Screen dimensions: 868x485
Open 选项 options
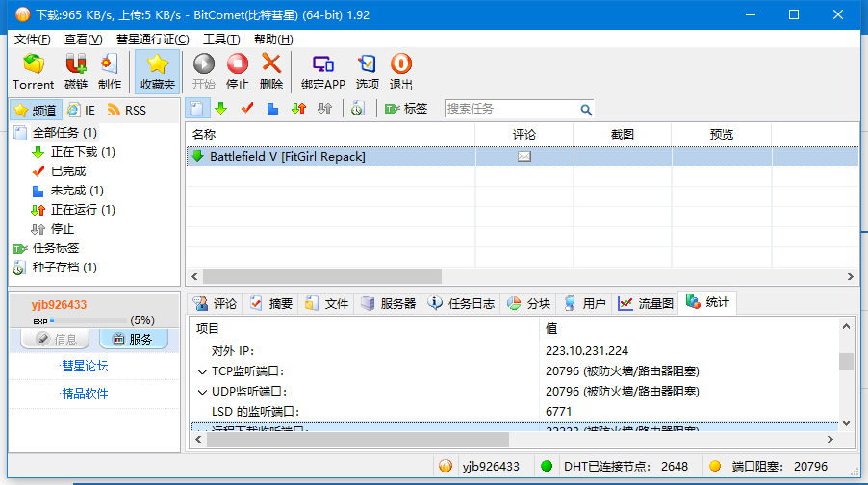pos(367,72)
